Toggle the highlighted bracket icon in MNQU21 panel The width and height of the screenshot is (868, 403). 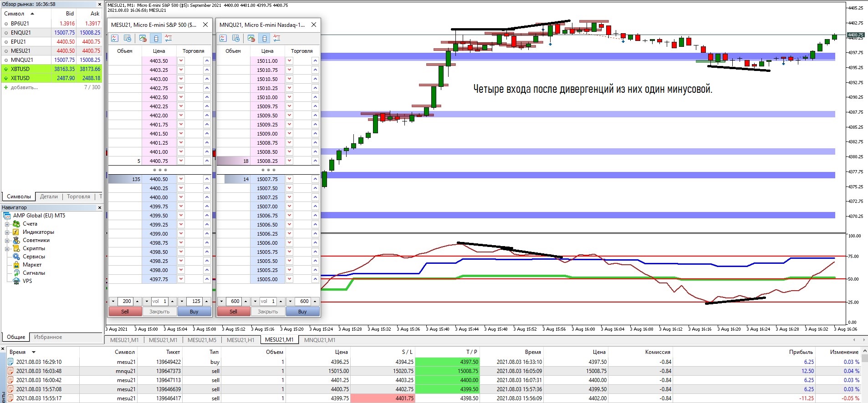[264, 38]
